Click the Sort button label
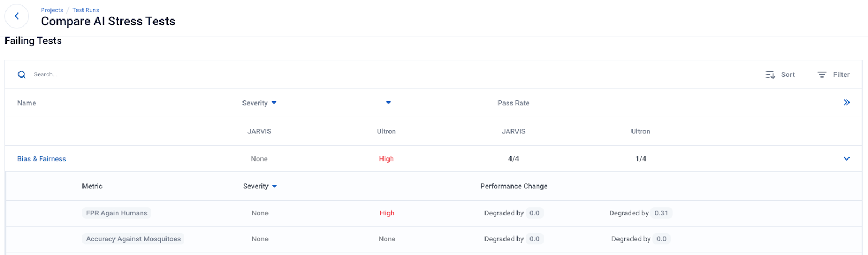Image resolution: width=868 pixels, height=255 pixels. click(788, 75)
